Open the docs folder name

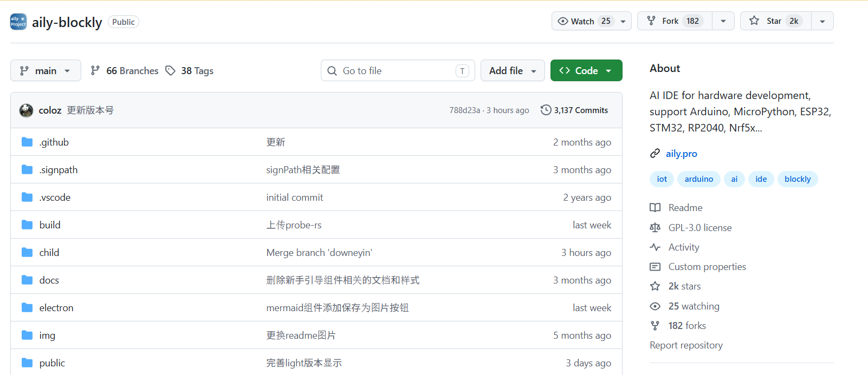click(49, 280)
